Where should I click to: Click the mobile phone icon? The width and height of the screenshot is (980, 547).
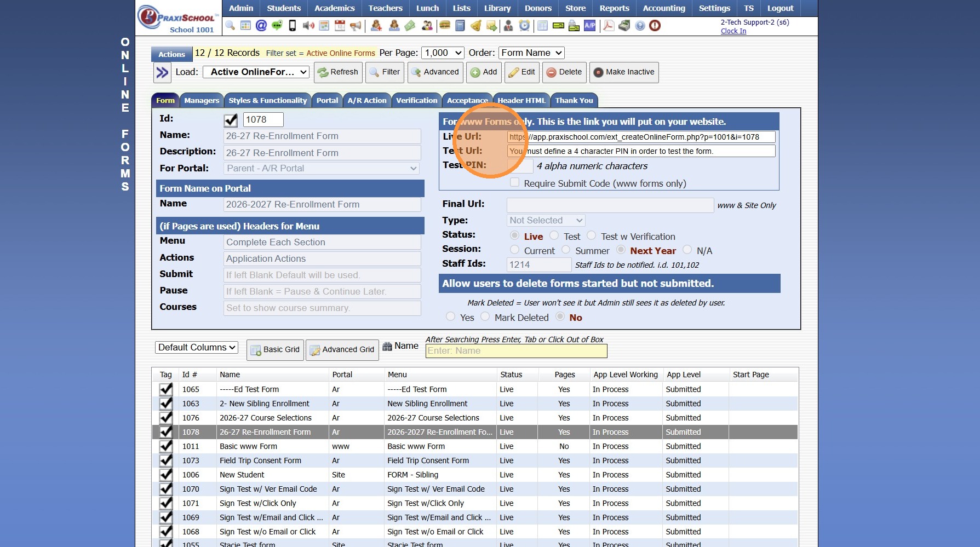tap(293, 26)
